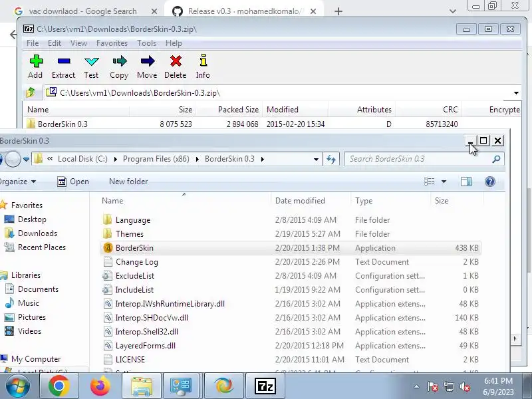This screenshot has width=532, height=399.
Task: Sort 7-Zip list by Packed Size column
Action: (238, 110)
